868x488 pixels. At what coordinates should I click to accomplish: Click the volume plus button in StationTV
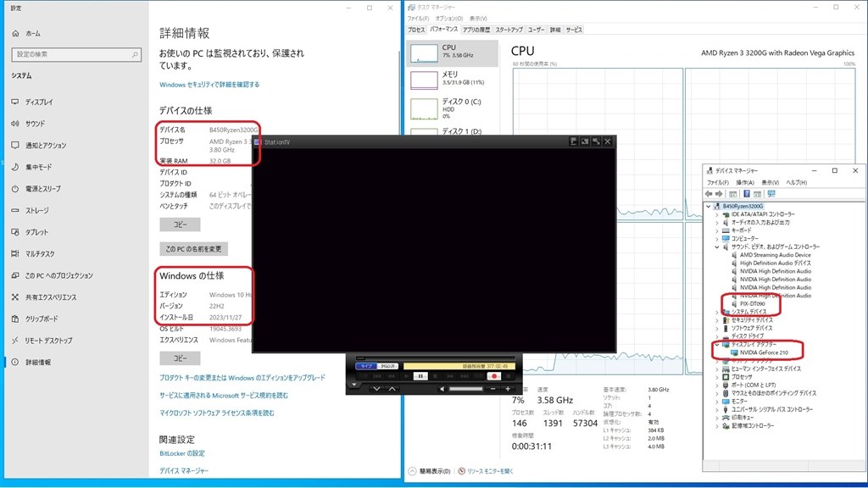507,389
